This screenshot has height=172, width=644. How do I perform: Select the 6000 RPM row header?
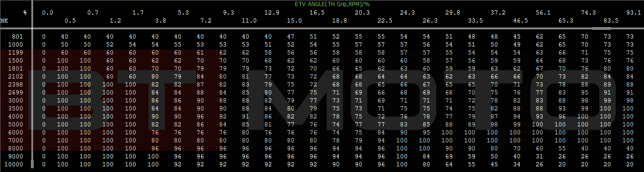tap(16, 132)
